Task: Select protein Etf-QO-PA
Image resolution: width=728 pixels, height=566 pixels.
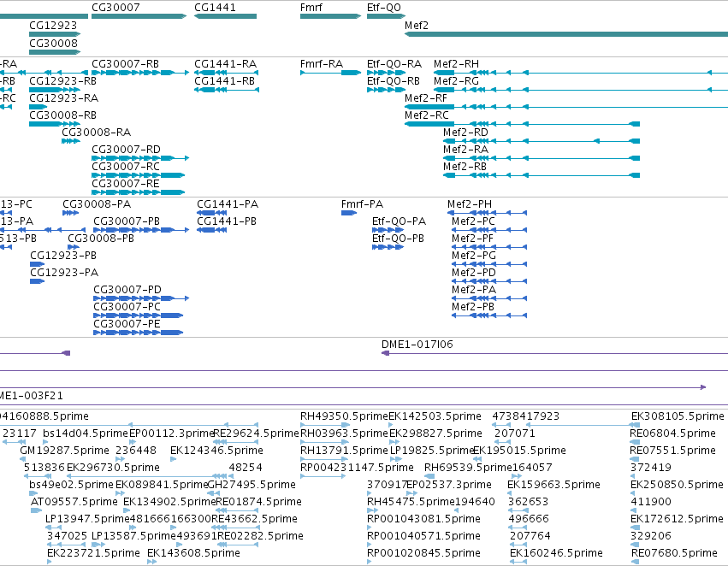Action: 400,221
